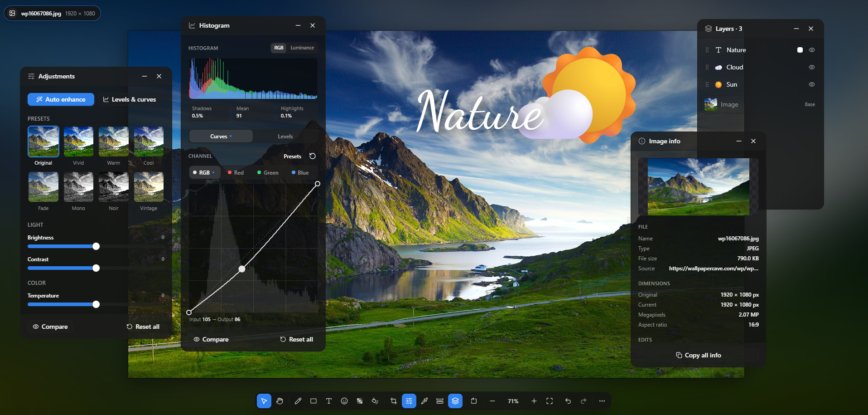Image resolution: width=868 pixels, height=415 pixels.
Task: Pick the eyedropper color picker tool
Action: point(424,401)
